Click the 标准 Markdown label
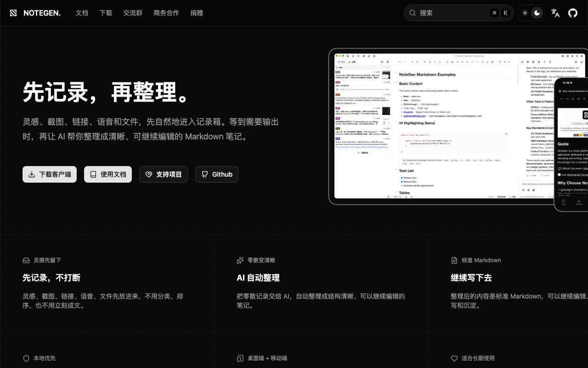Screen dimensions: 588x368 point(481,260)
